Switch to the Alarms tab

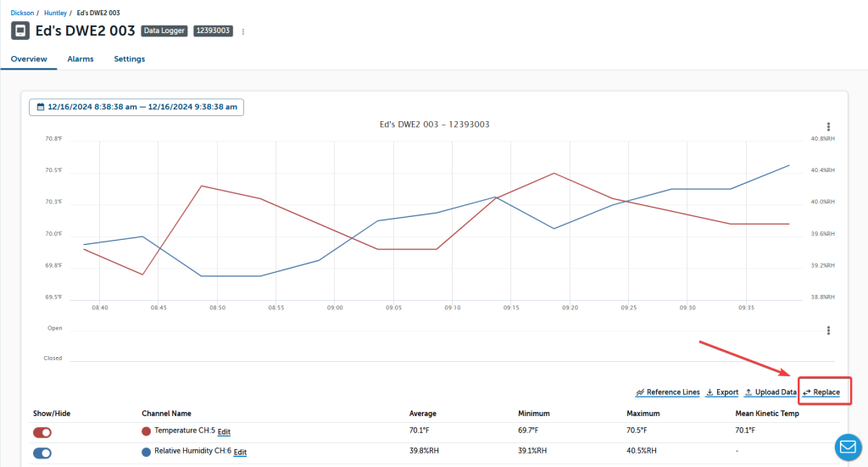[81, 59]
